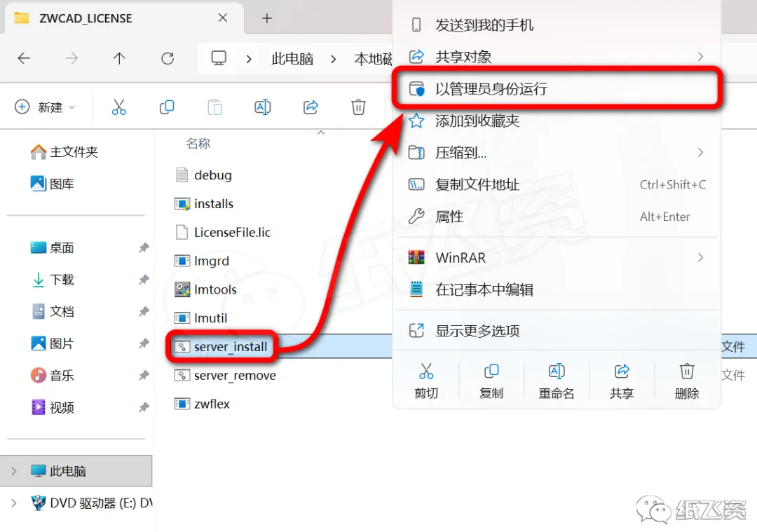Select the debug file
757x532 pixels.
click(203, 175)
